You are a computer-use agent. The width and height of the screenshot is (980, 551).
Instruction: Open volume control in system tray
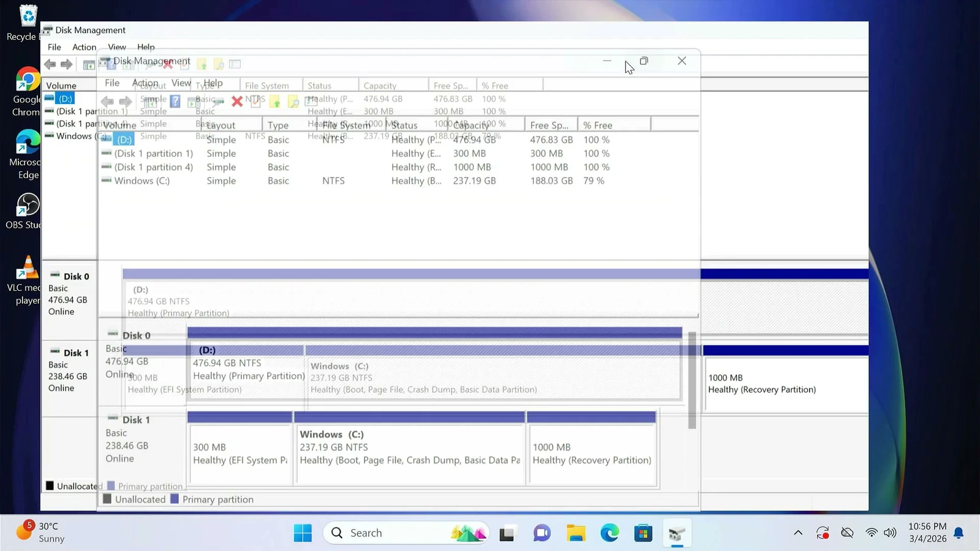click(x=890, y=533)
